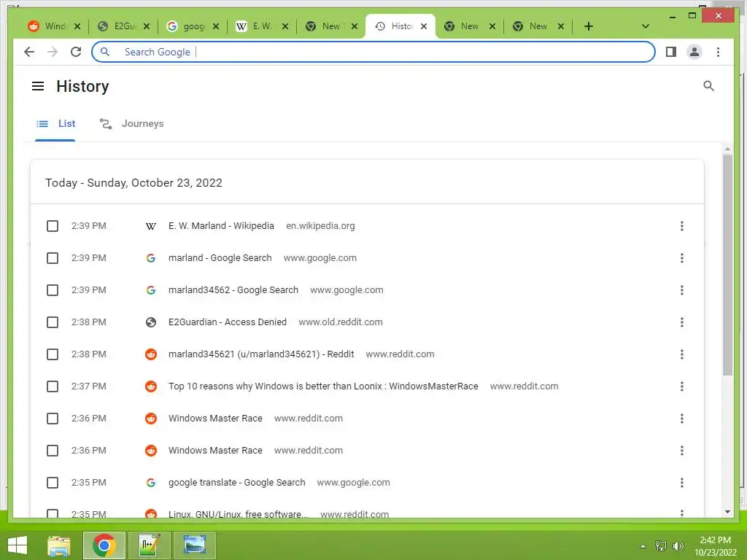Open marland - Google Search history link

click(220, 258)
